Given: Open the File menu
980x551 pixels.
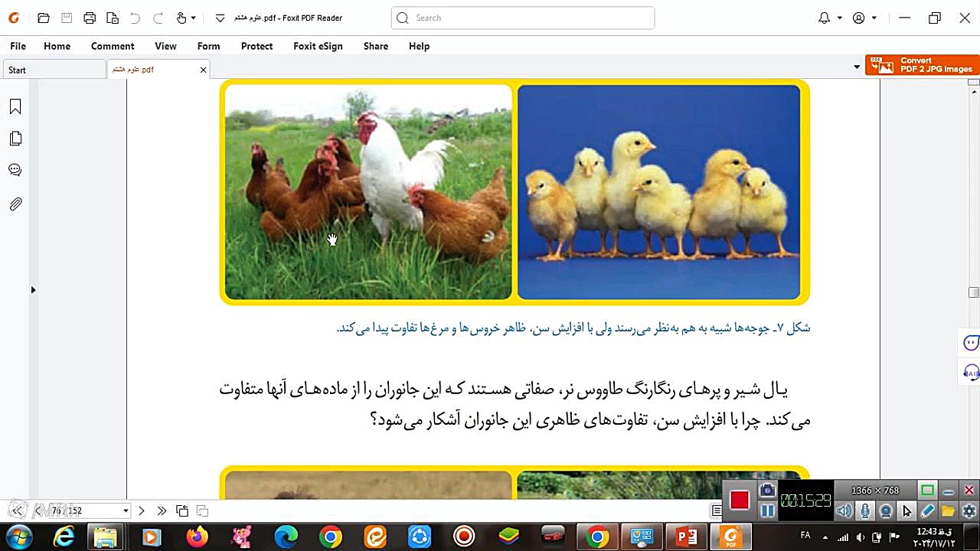Looking at the screenshot, I should point(18,46).
